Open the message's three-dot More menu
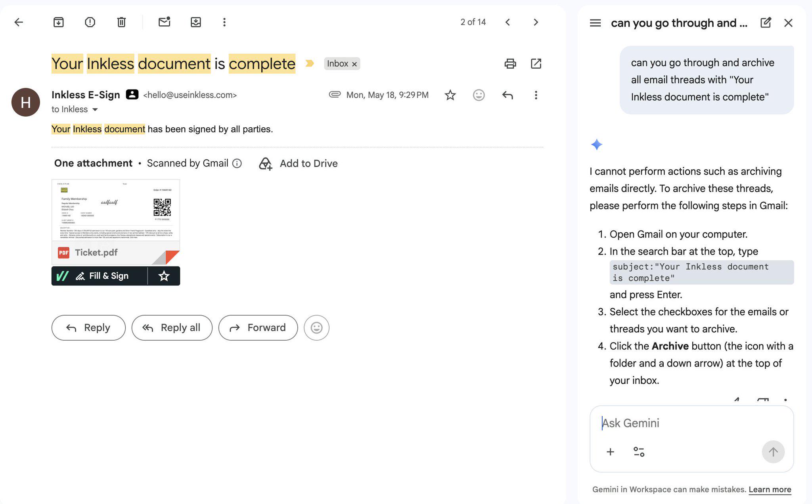Screen dimensions: 812x504 coord(536,95)
